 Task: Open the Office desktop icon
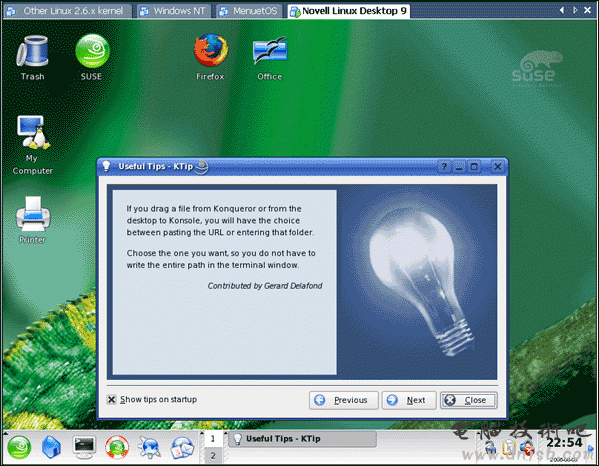click(270, 57)
